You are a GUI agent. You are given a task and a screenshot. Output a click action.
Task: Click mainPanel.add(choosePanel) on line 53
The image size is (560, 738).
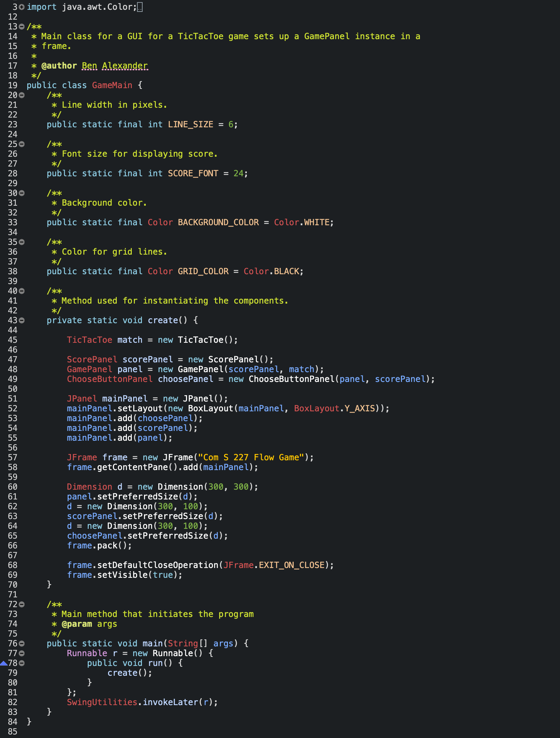[x=132, y=418]
